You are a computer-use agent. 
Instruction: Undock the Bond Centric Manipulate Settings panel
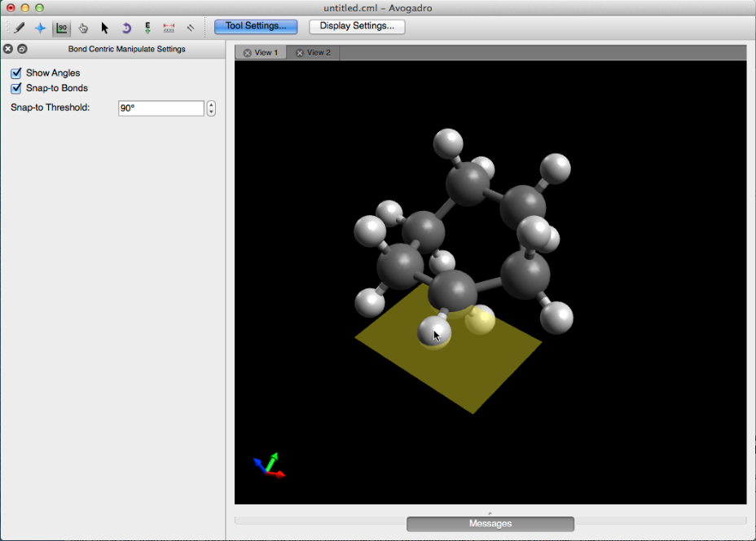click(22, 49)
